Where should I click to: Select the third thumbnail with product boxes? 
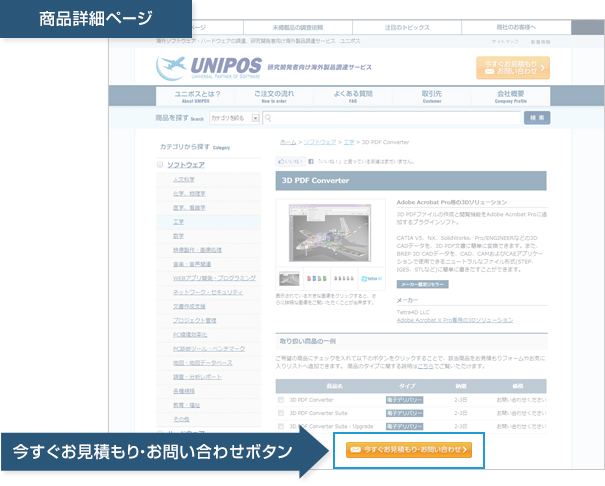click(344, 278)
